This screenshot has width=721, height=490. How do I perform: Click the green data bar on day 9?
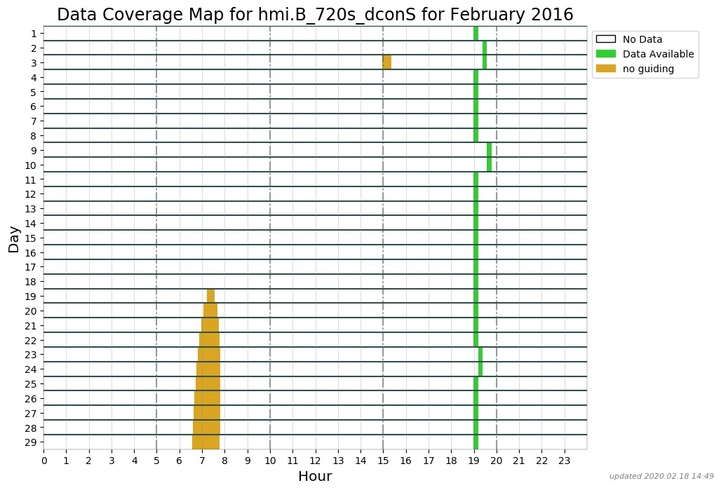point(489,150)
